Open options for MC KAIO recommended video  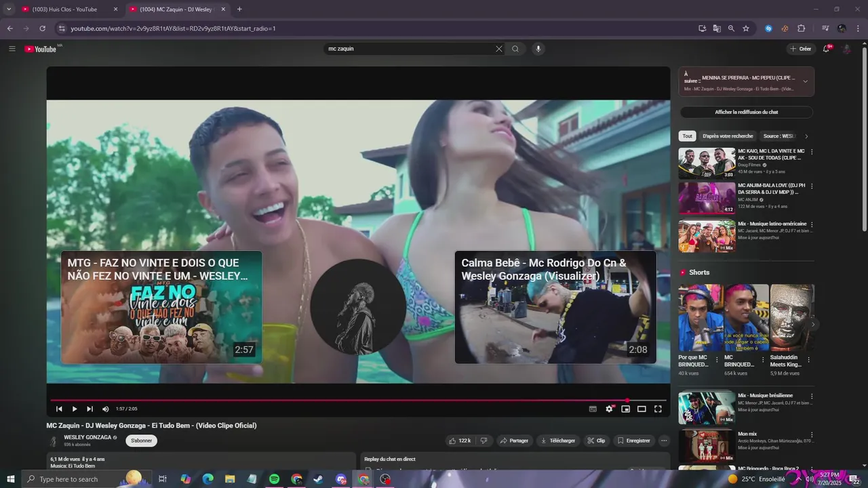click(x=812, y=152)
